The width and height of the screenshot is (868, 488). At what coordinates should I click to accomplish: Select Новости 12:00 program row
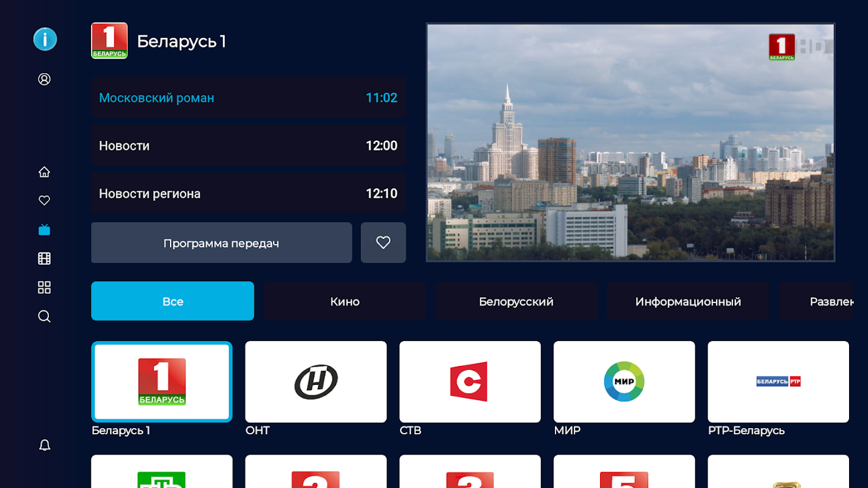pos(248,145)
